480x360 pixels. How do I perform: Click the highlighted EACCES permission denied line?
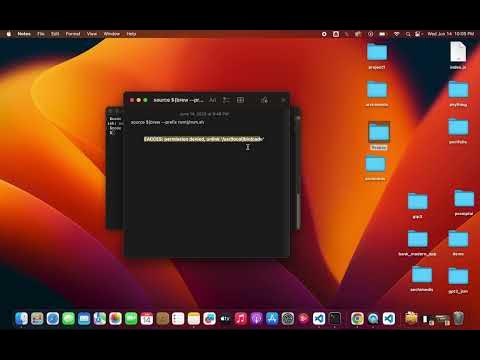click(x=204, y=139)
